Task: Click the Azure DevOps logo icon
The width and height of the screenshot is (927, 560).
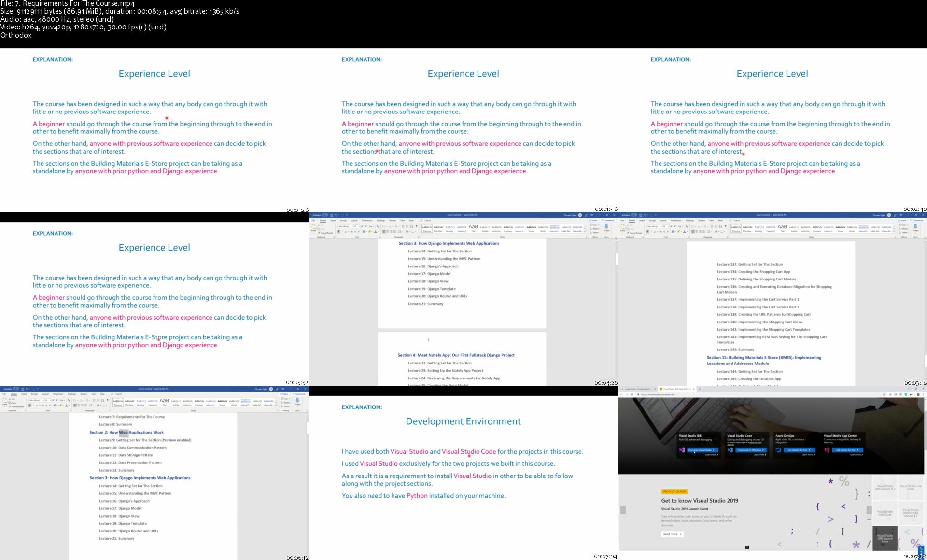Action: [x=778, y=450]
